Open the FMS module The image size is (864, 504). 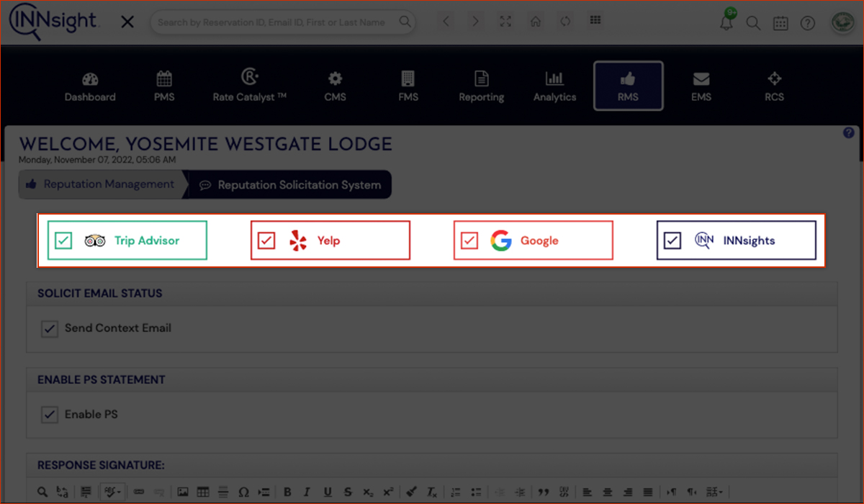click(x=408, y=86)
